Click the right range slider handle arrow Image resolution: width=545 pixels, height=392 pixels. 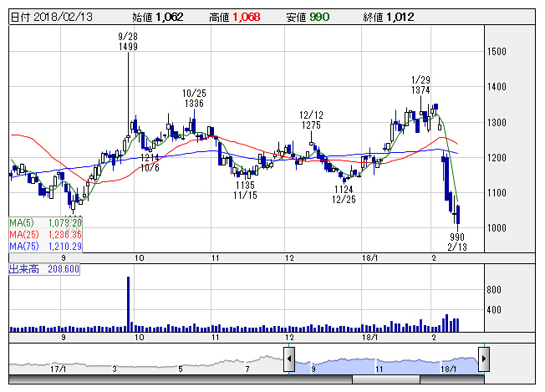484,359
